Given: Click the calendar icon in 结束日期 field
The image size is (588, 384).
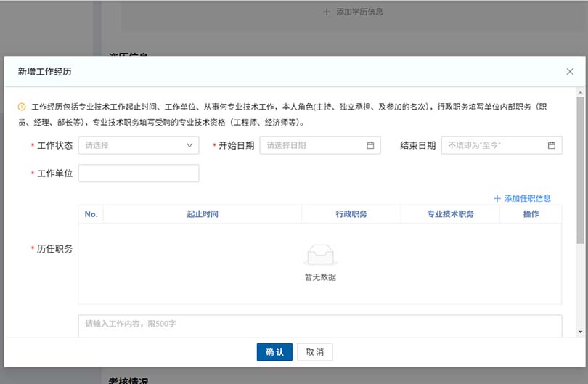Looking at the screenshot, I should coord(551,145).
